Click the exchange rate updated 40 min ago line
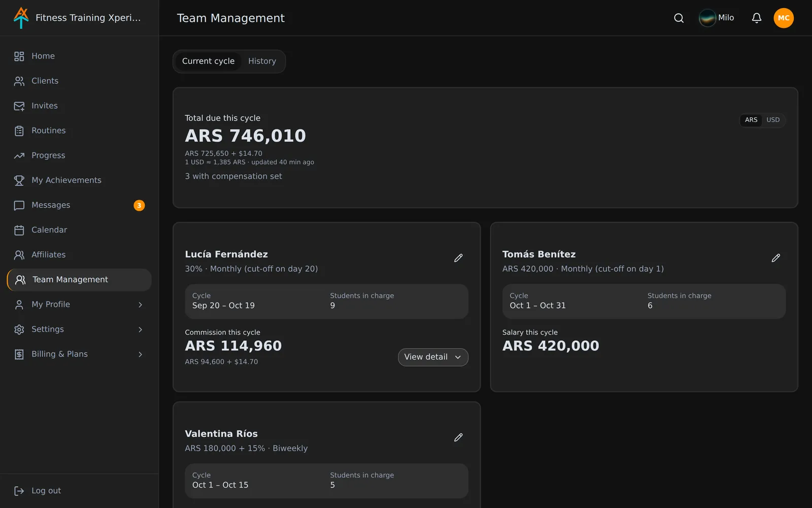Image resolution: width=812 pixels, height=508 pixels. [249, 162]
